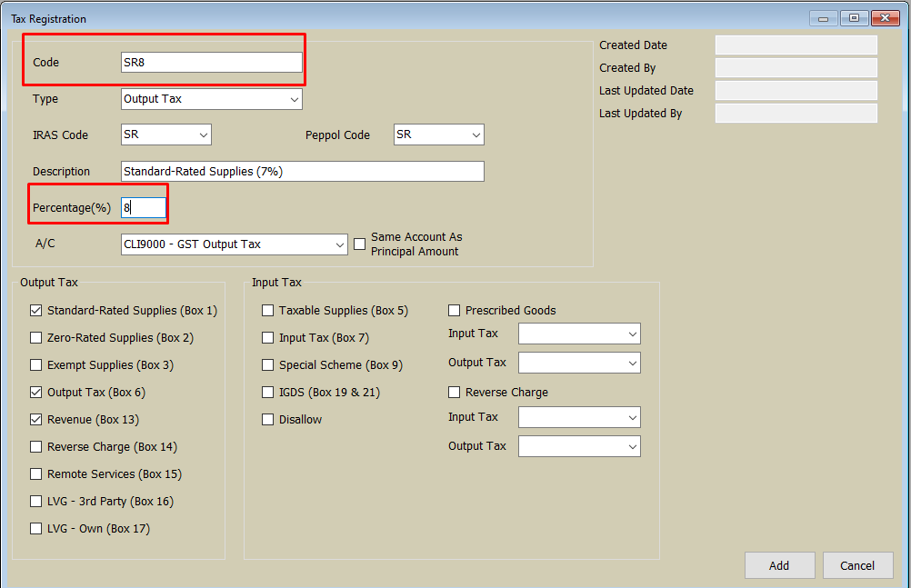911x588 pixels.
Task: Check IGDS (Box 19 & 21)
Action: (268, 393)
